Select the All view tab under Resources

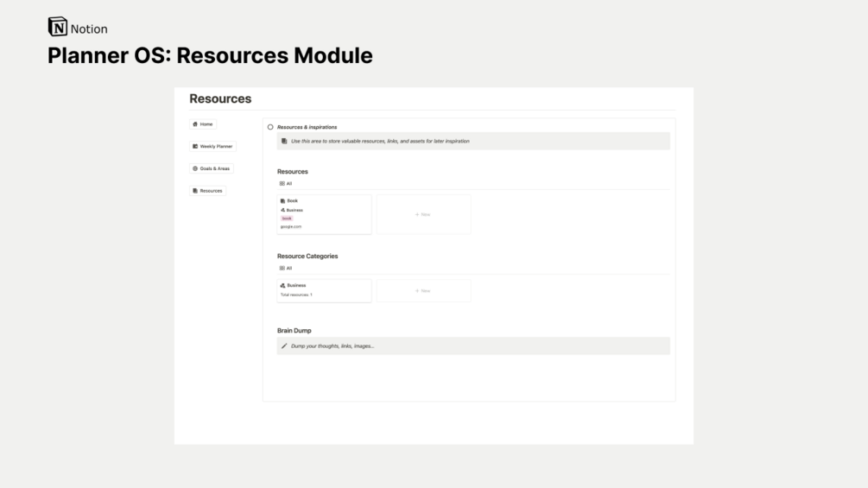click(x=286, y=184)
